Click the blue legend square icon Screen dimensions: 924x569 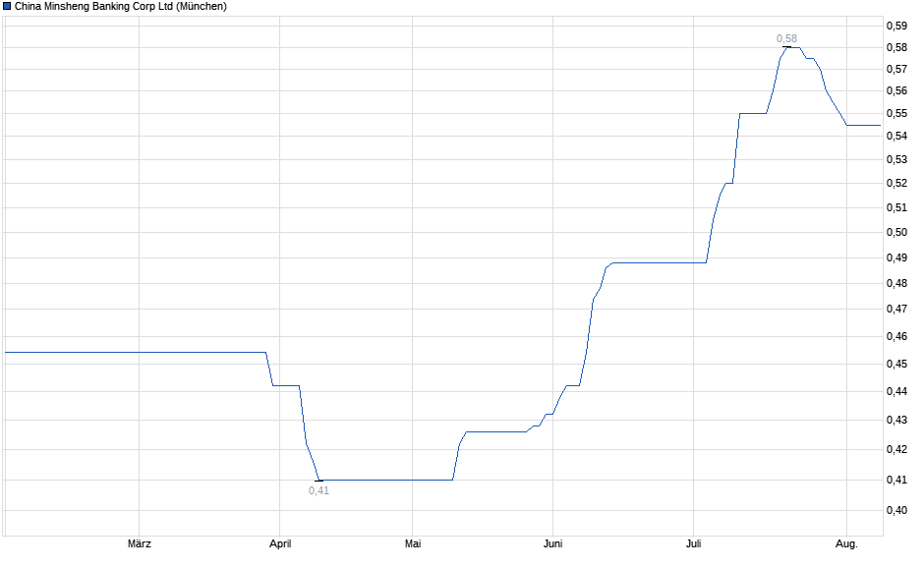tap(7, 7)
